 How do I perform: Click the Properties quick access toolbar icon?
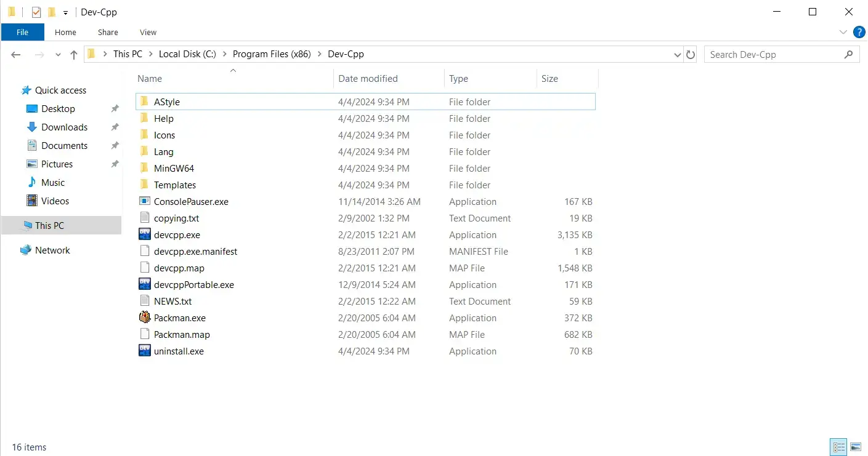point(36,12)
